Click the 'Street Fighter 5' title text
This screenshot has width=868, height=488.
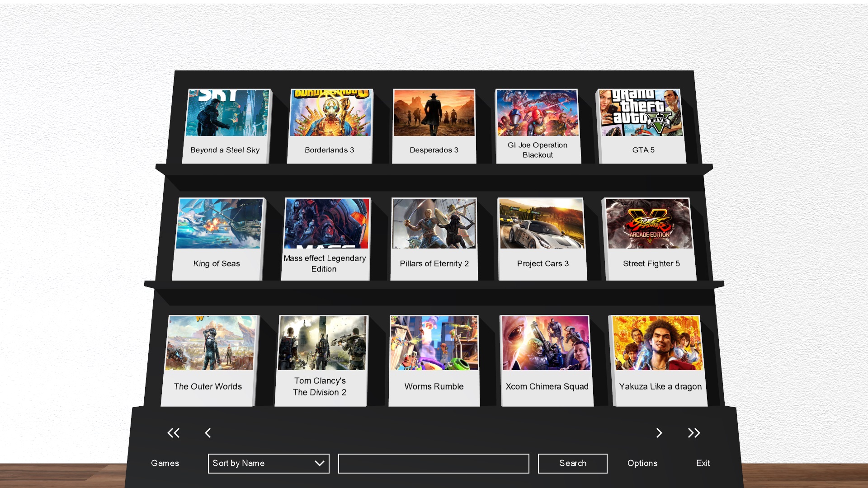point(651,264)
